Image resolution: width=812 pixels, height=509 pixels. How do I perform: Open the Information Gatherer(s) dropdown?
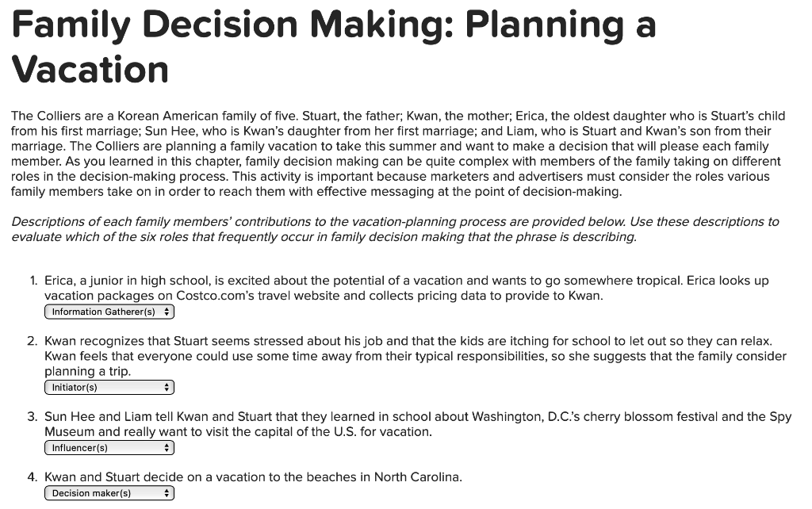pos(109,312)
